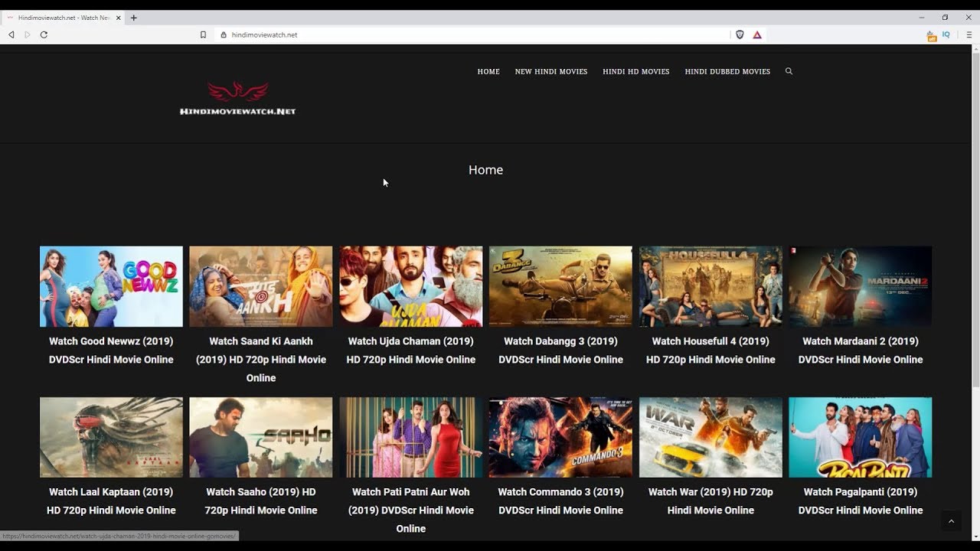The image size is (980, 551).
Task: Click Watch Pati Patni Aur Woh link
Action: [411, 510]
